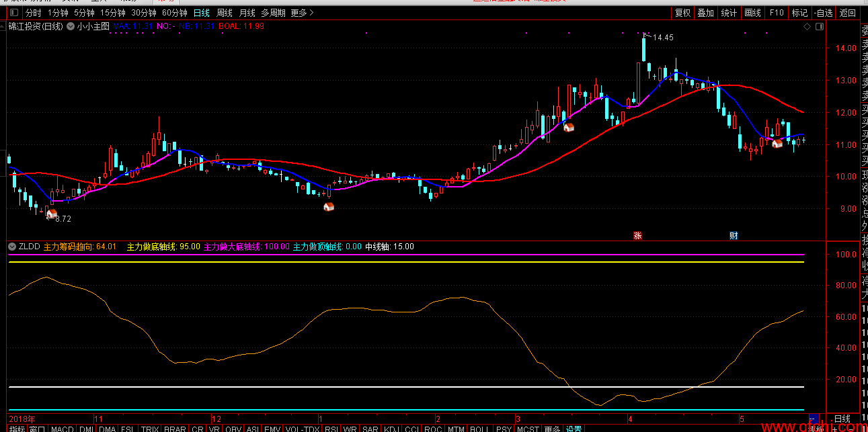
Task: Select the CCI indicator tab
Action: [x=412, y=429]
